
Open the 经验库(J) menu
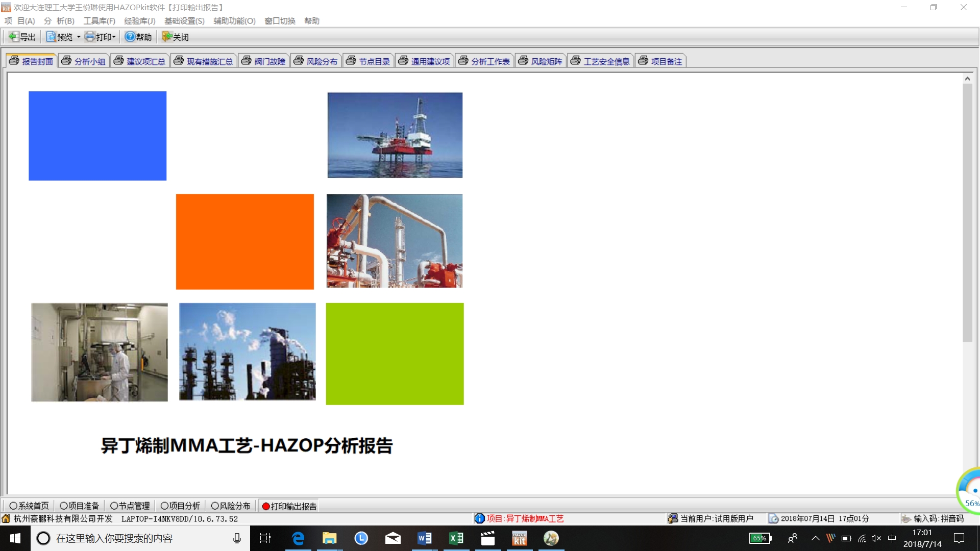[x=139, y=21]
